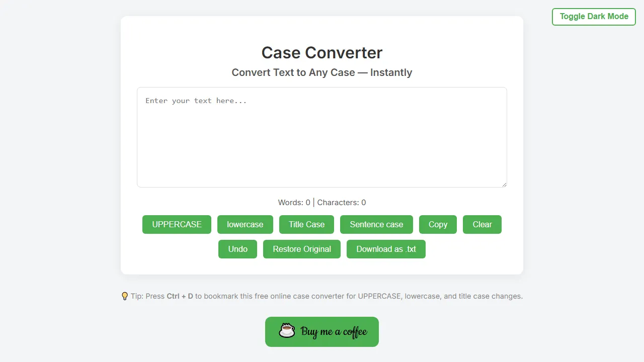This screenshot has height=362, width=644.
Task: Clear the text area
Action: tap(482, 224)
